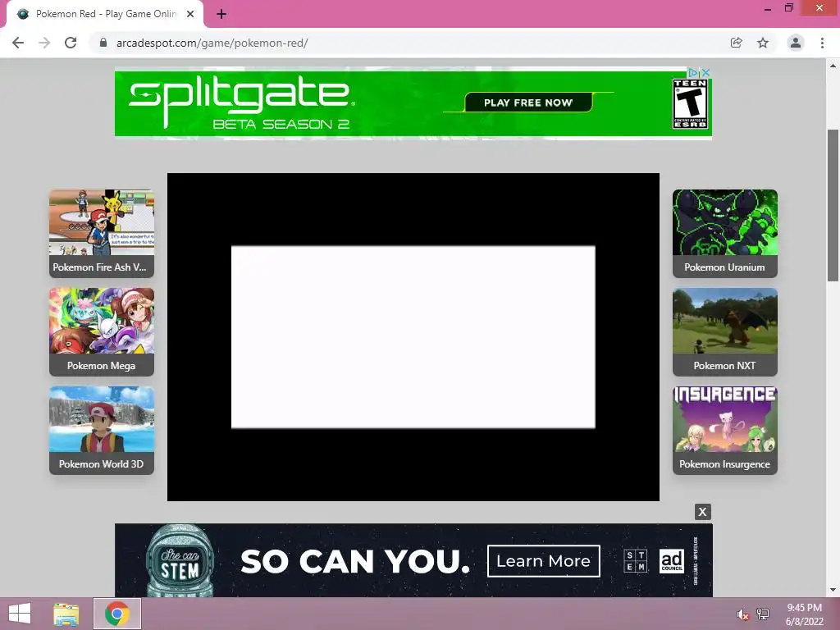Click the STEM grid logo in ad

[636, 561]
